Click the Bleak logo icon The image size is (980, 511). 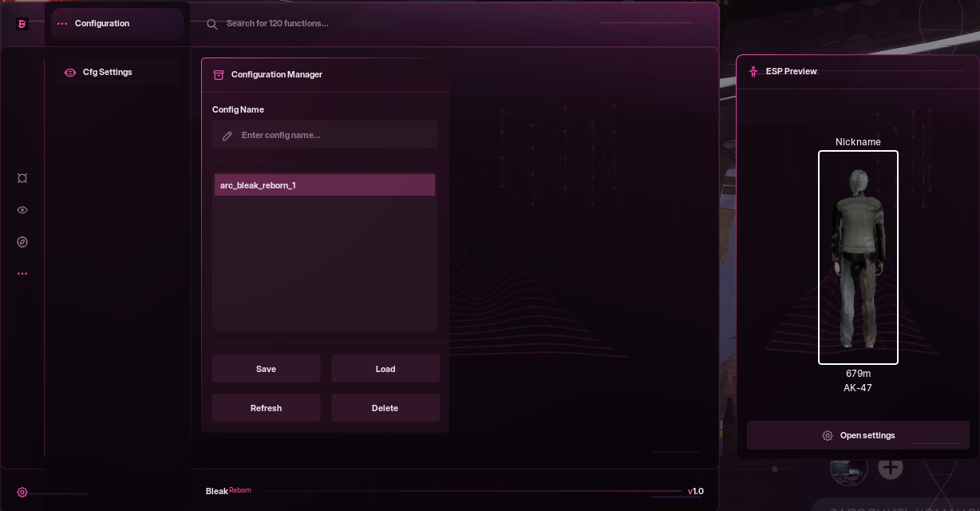pos(22,24)
